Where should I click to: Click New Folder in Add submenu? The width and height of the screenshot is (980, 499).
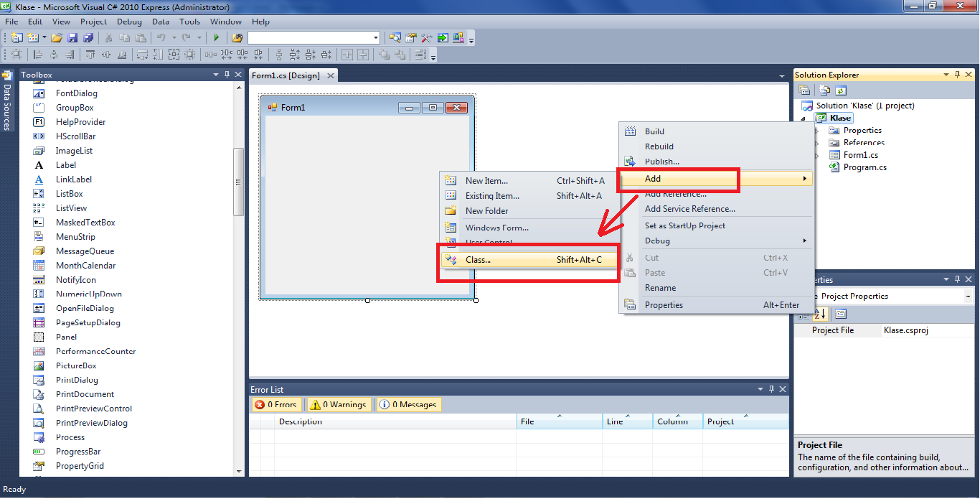[x=529, y=211]
